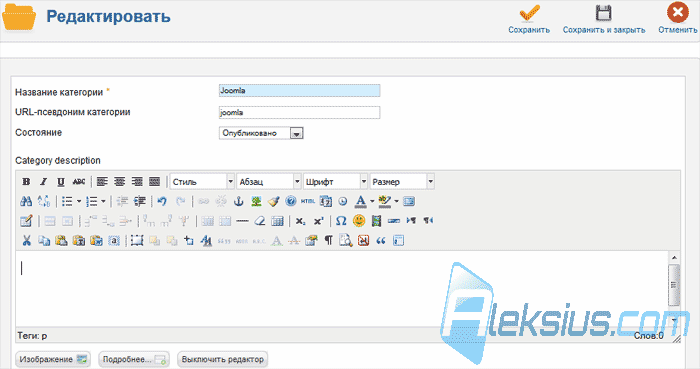This screenshot has height=369, width=700.
Task: Cut selection with the scissors icon
Action: click(26, 241)
